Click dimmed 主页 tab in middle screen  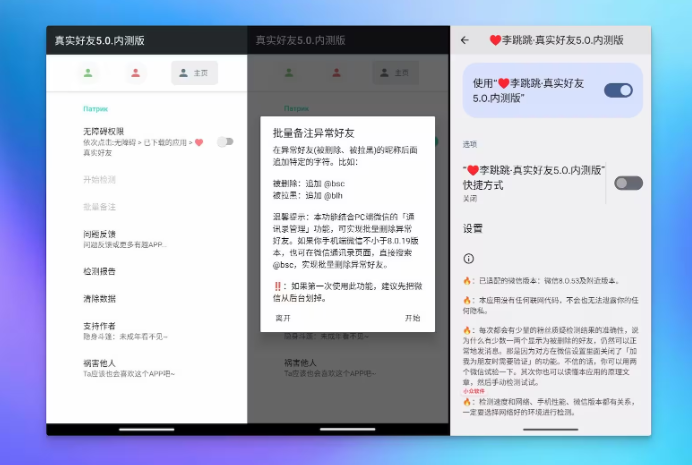[395, 73]
